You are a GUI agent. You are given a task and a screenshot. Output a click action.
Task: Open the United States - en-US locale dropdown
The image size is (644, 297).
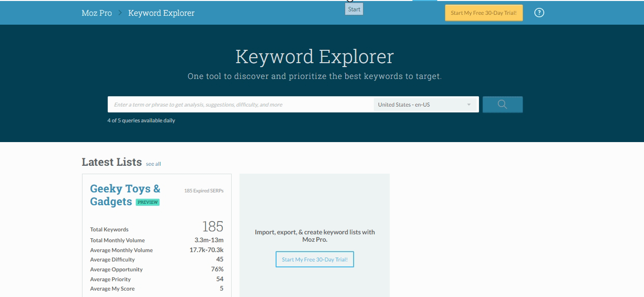[425, 105]
